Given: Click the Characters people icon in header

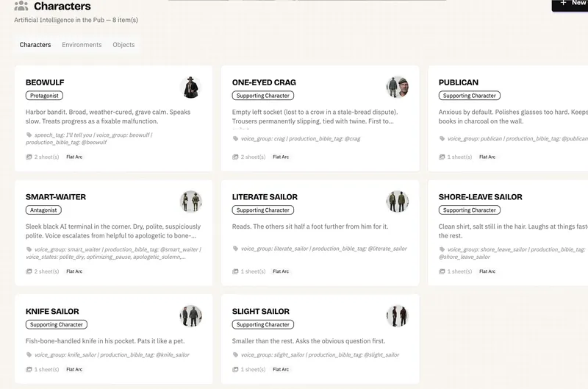Looking at the screenshot, I should [x=21, y=6].
